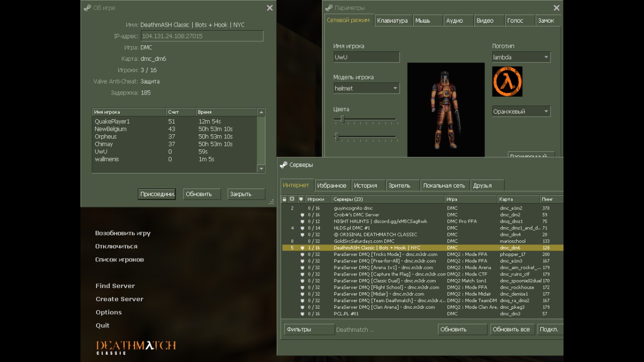644x362 pixels.
Task: Close the Параметры window
Action: [556, 8]
